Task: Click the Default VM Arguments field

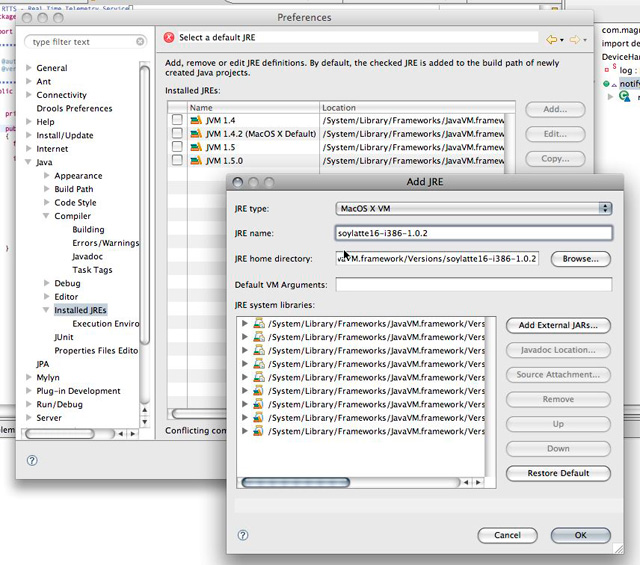Action: pyautogui.click(x=474, y=285)
